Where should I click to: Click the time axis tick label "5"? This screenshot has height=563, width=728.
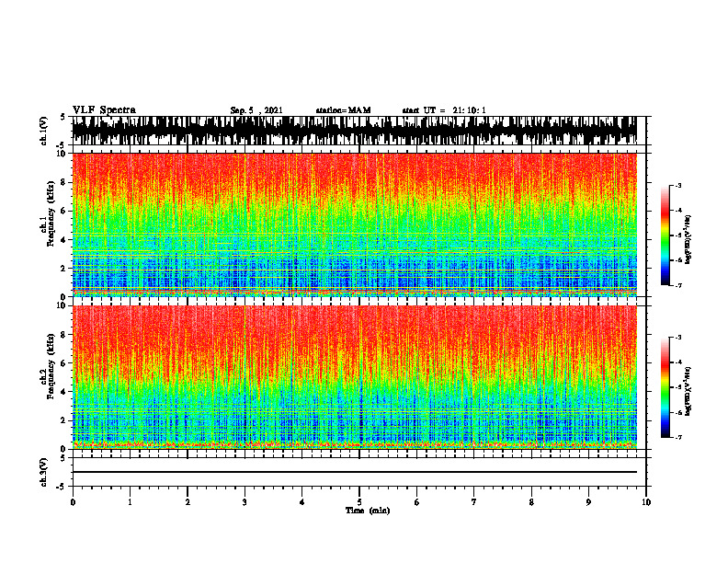pos(359,502)
